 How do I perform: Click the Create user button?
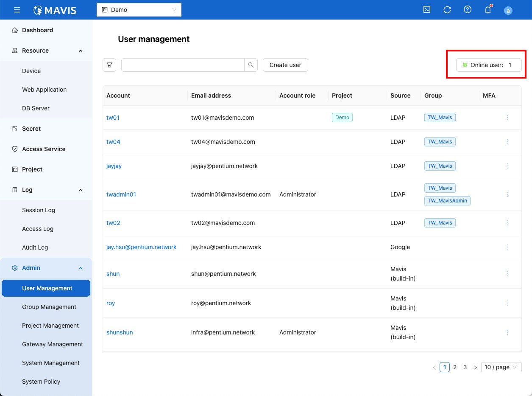click(x=285, y=65)
